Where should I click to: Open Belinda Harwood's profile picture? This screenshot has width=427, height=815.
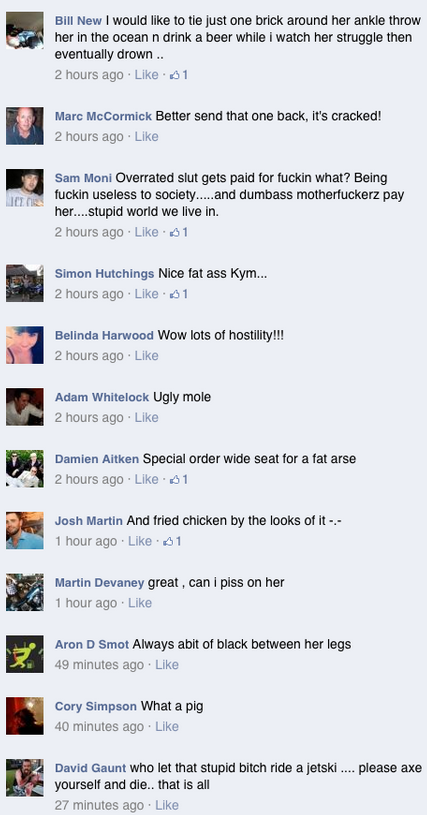[x=25, y=345]
